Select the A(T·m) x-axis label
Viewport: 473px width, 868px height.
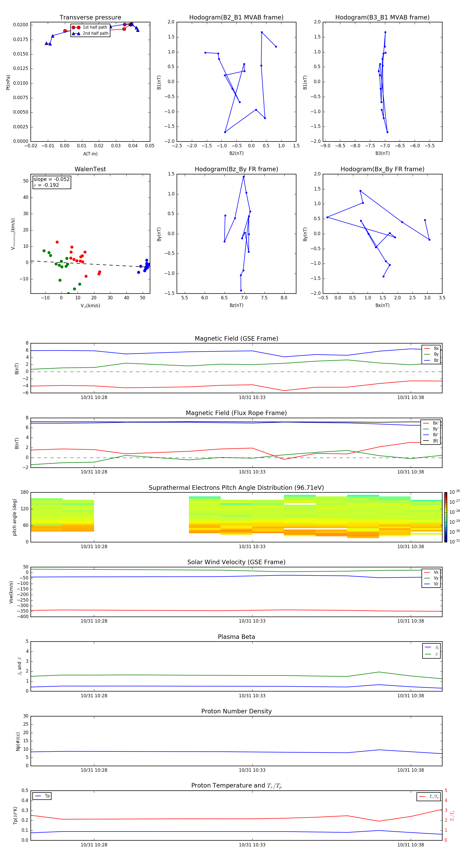tap(90, 154)
